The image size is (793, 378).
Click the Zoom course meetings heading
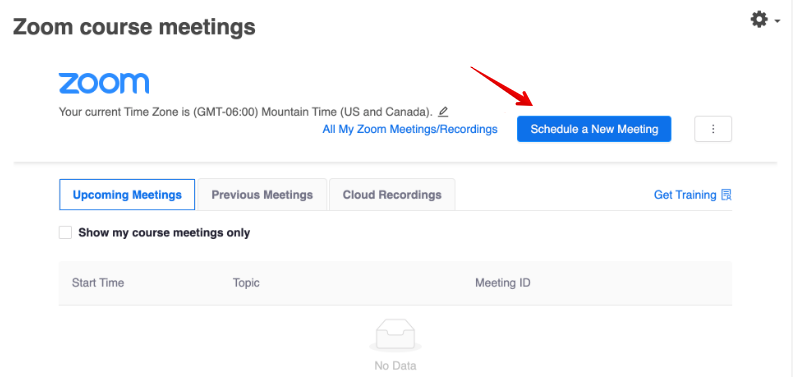134,27
